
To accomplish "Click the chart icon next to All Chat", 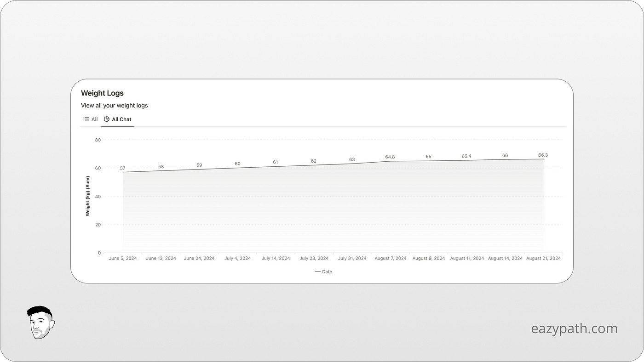I will coord(106,119).
